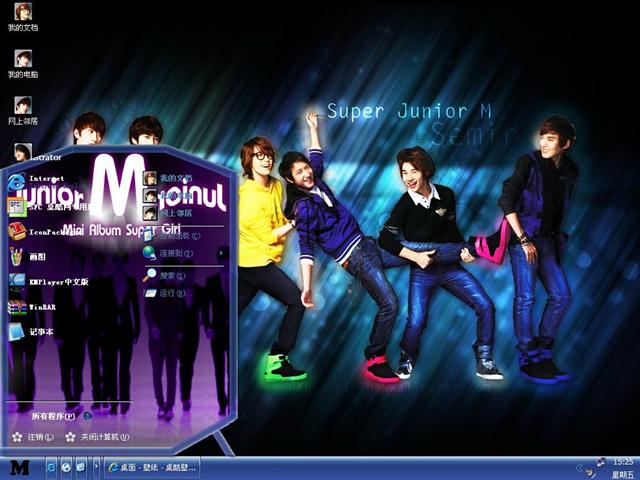640x480 pixels.
Task: Select 我的文档 in Start menu right column
Action: 167,178
